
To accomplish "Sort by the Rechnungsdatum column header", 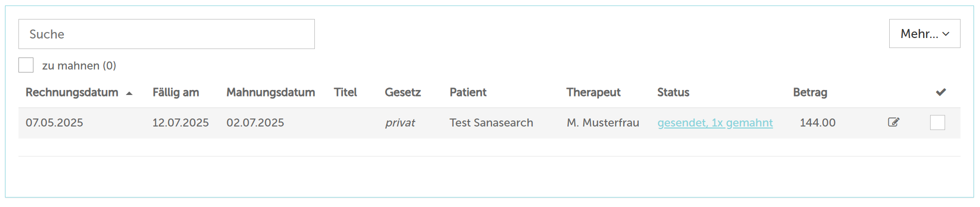I will 72,92.
